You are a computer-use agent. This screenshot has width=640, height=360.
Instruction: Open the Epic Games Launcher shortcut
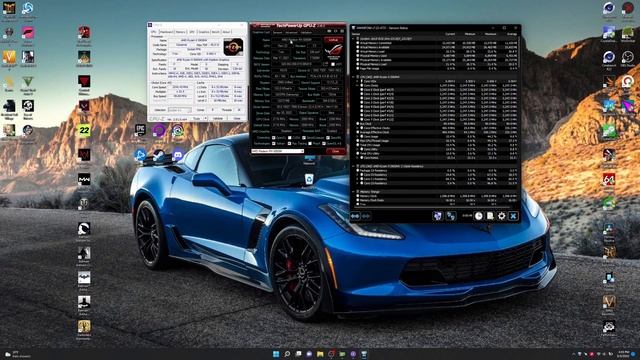click(140, 130)
